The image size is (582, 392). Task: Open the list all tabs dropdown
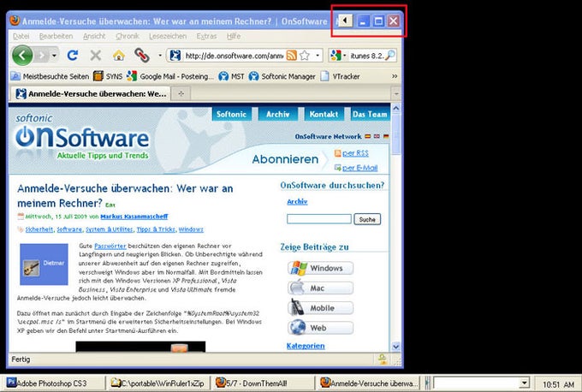point(396,93)
